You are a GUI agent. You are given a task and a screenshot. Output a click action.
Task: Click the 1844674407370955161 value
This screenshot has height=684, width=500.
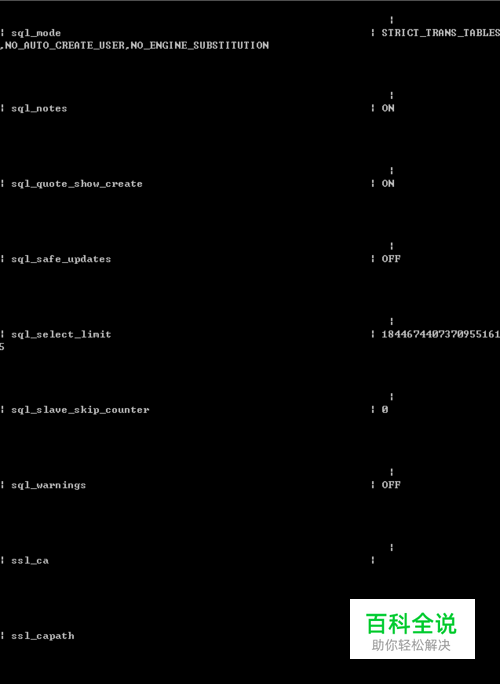[441, 335]
